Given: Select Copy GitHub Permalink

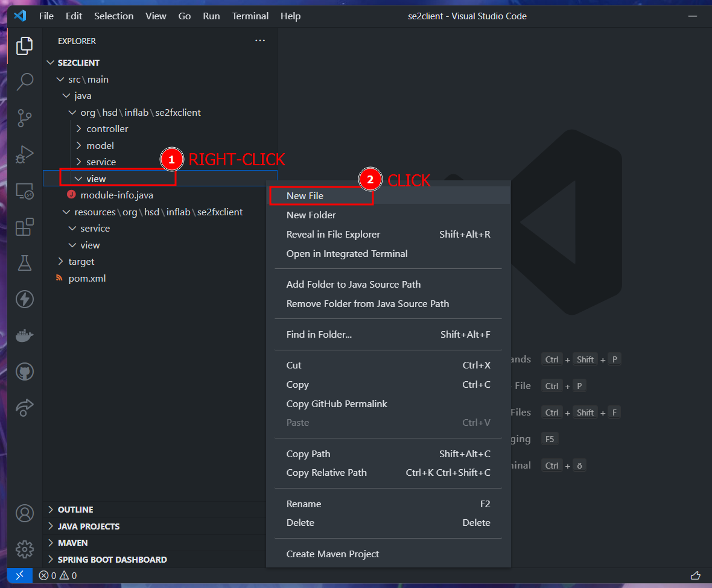Looking at the screenshot, I should click(388, 404).
